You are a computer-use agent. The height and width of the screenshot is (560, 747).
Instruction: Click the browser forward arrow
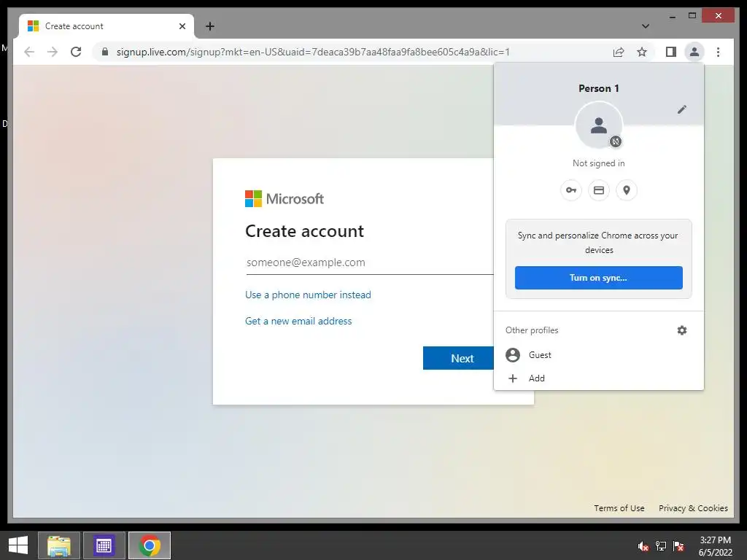click(x=53, y=52)
